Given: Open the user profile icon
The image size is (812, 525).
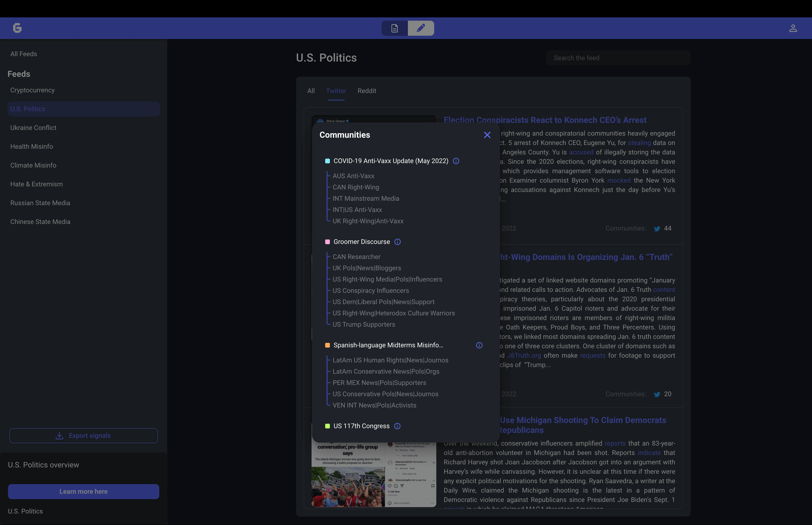Looking at the screenshot, I should point(793,28).
